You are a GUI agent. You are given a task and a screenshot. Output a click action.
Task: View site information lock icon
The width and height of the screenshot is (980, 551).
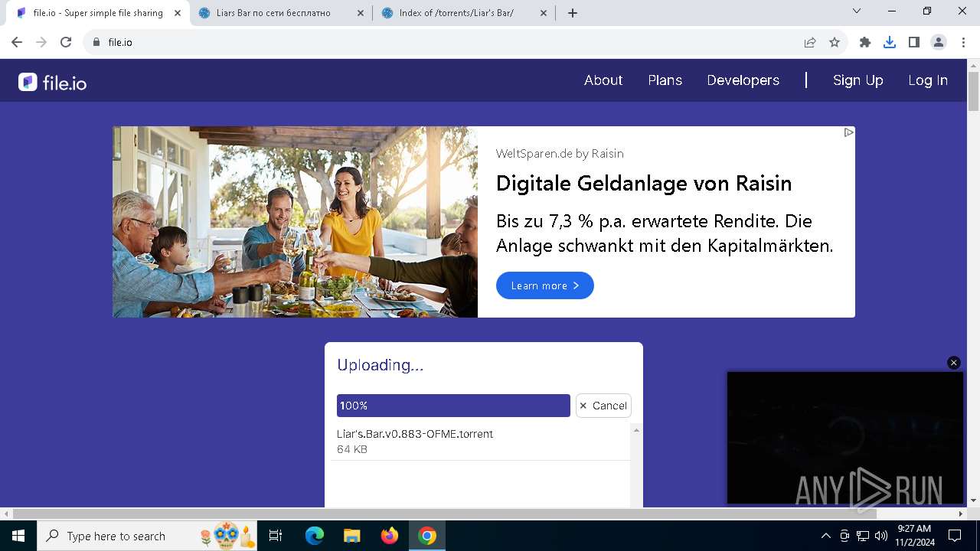tap(96, 42)
